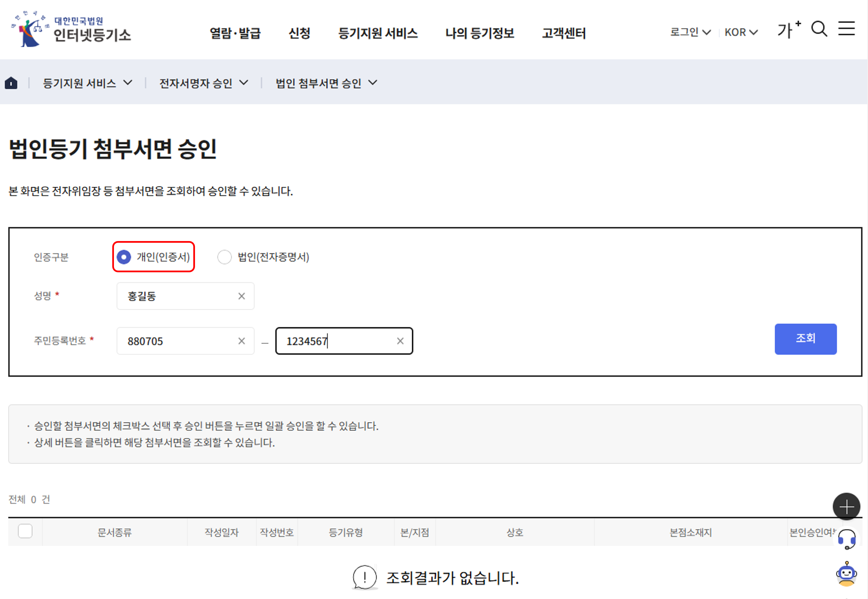Select the 법인(전자증명서) radio option
This screenshot has width=868, height=599.
(x=224, y=257)
